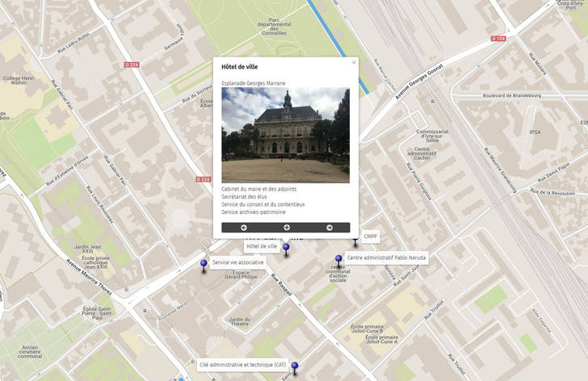Select the Hôtel de ville marker label

pos(262,246)
